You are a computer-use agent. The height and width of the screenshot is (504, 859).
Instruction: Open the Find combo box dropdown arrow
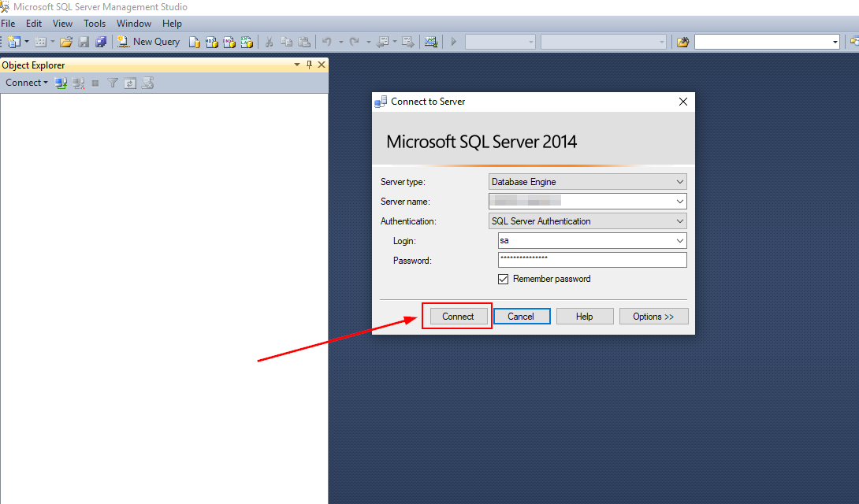click(835, 42)
